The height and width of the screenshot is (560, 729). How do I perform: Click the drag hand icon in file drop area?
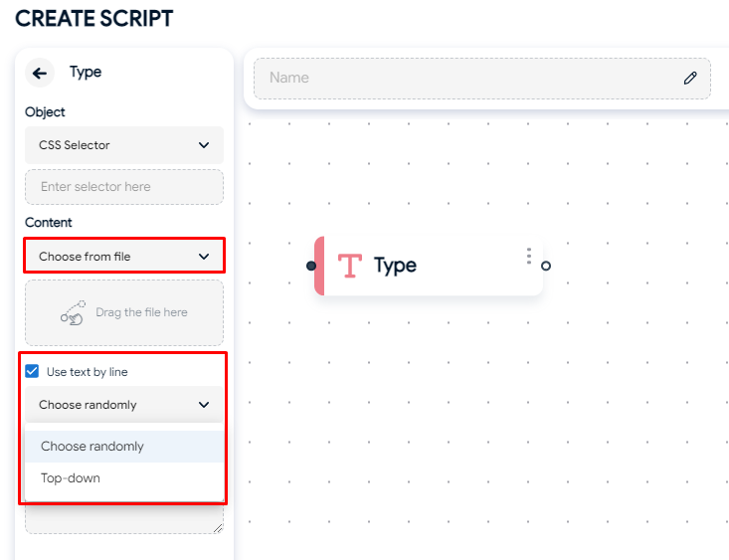pos(73,312)
